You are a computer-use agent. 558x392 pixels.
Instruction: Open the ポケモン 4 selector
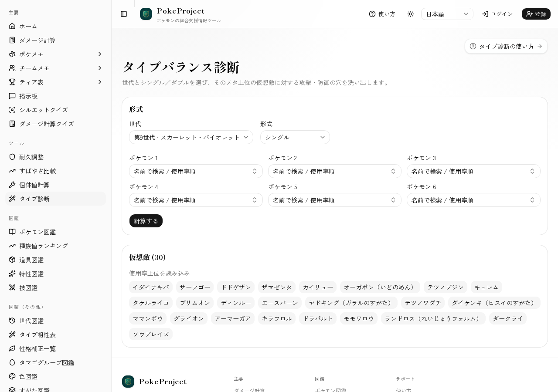(x=196, y=200)
